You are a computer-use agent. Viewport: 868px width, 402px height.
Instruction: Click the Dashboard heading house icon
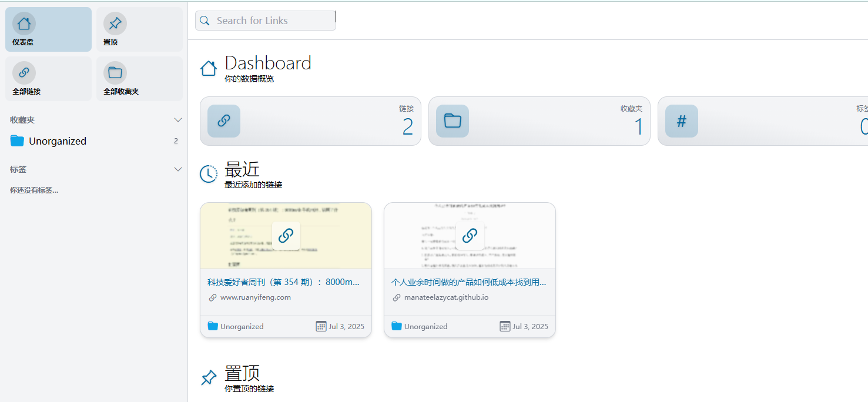pos(209,69)
